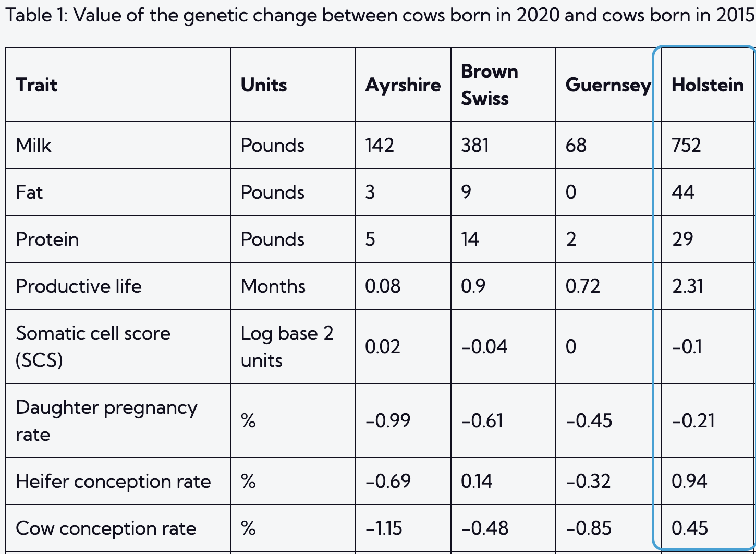Click Ayrshire daughter pregnancy rate value −0.99

tap(388, 420)
